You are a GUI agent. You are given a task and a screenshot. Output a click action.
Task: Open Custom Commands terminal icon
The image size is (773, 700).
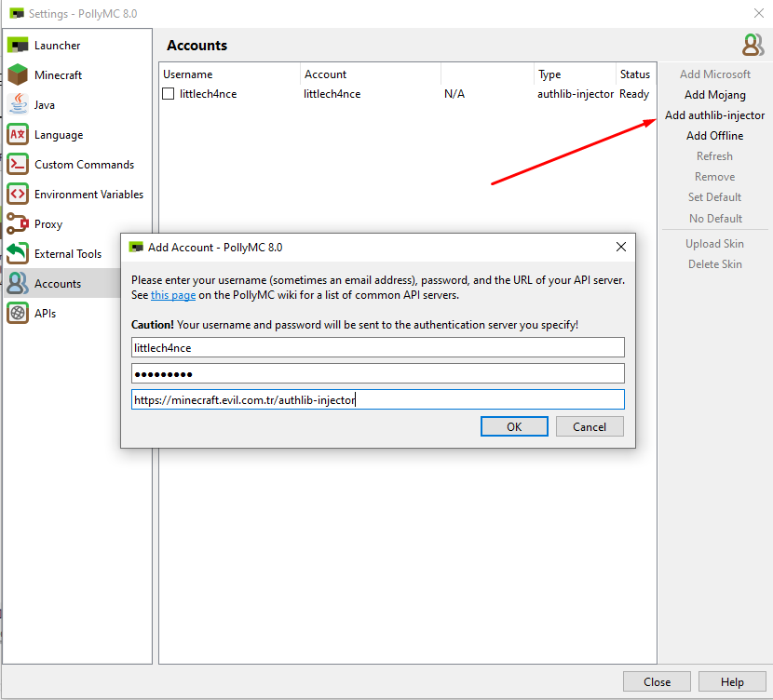tap(18, 164)
